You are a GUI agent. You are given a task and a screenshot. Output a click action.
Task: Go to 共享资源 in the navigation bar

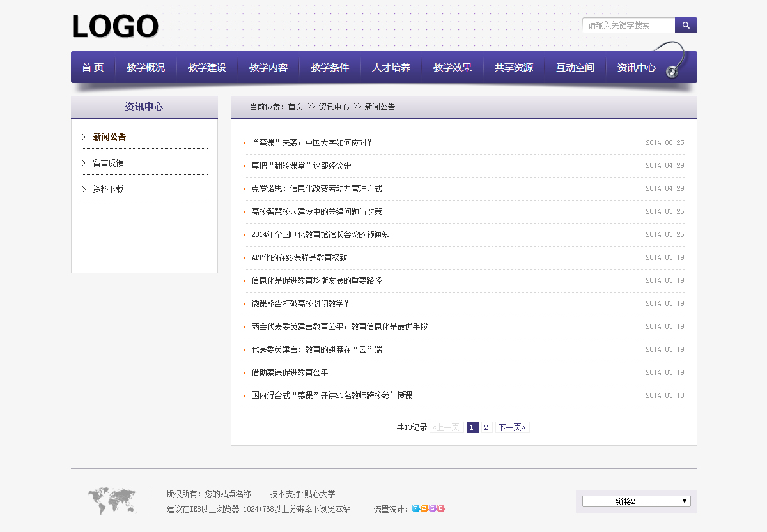point(514,68)
